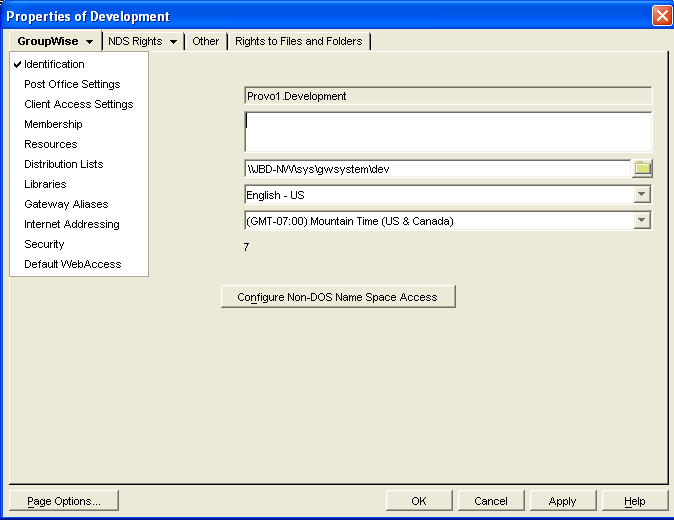Viewport: 674px width, 520px height.
Task: Select the NDS Rights tab label
Action: pos(135,41)
